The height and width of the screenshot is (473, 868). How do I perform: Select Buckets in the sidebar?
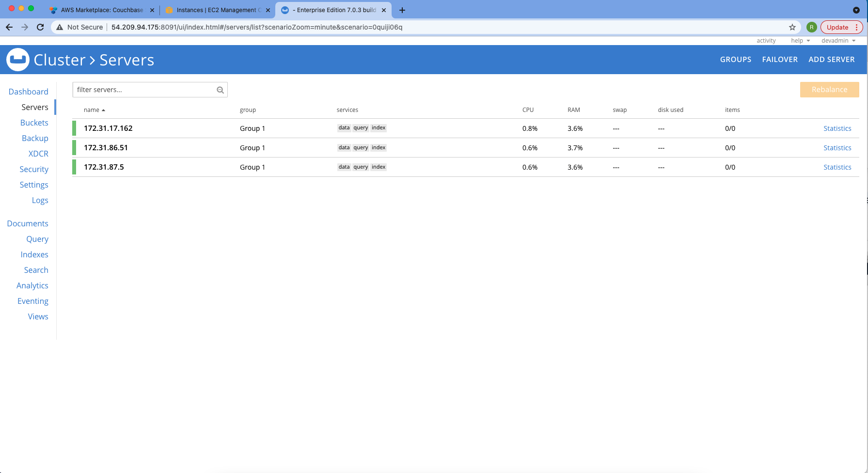click(34, 123)
